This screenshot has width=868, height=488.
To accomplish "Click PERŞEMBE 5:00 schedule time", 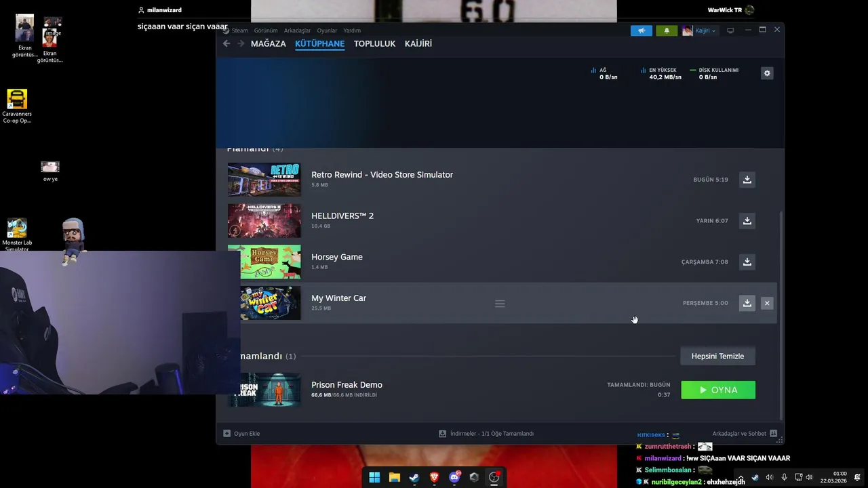I will (705, 303).
